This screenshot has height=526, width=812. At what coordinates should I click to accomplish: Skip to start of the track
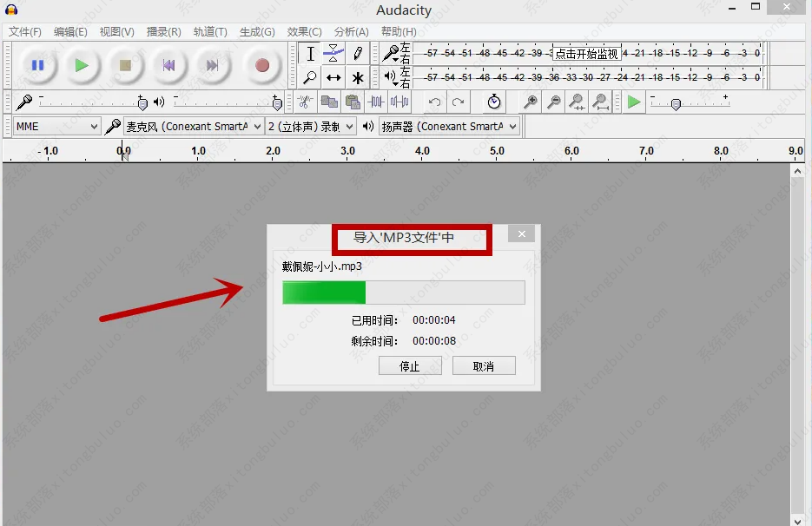[168, 65]
